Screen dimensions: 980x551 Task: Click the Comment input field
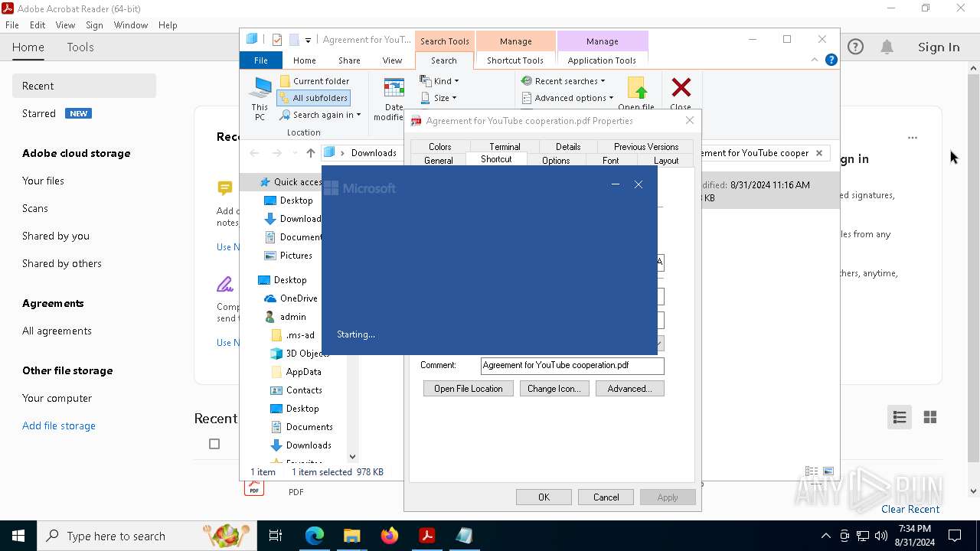572,366
